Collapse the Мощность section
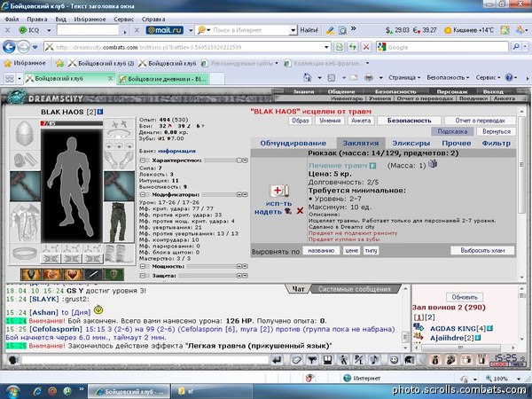This screenshot has height=399, width=532. (143, 266)
